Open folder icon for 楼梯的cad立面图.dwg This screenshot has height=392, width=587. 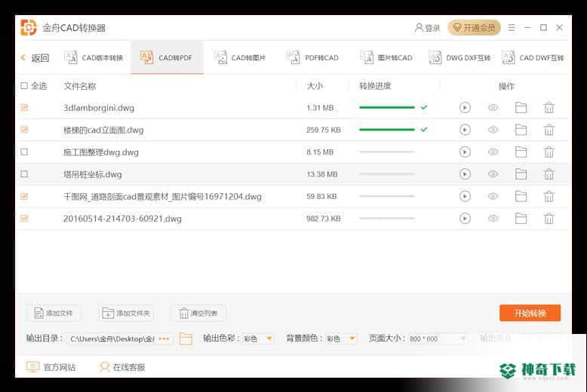521,130
